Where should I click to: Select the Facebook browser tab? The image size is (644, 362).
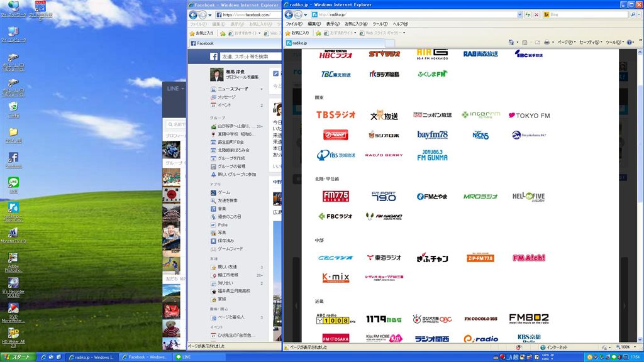point(234,43)
